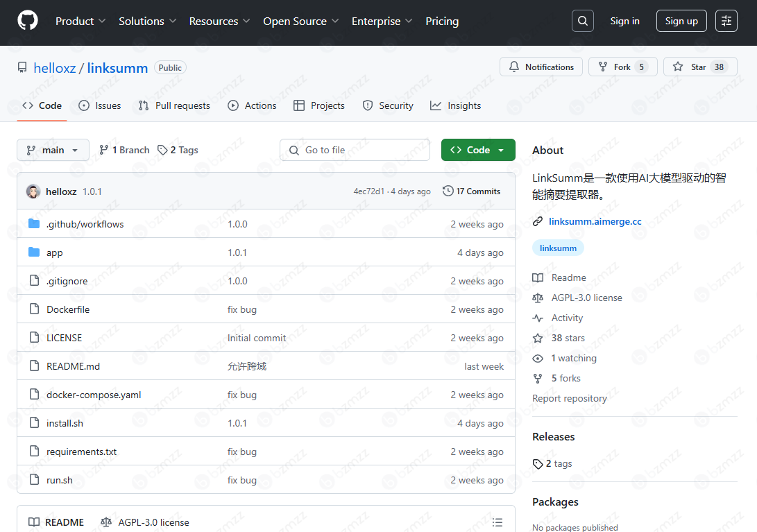Open the main branch selector dropdown
757x532 pixels.
(53, 150)
